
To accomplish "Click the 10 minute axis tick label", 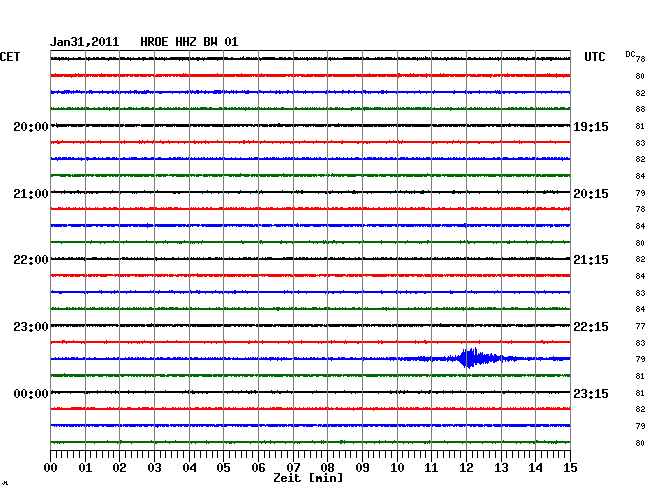I will point(397,467).
